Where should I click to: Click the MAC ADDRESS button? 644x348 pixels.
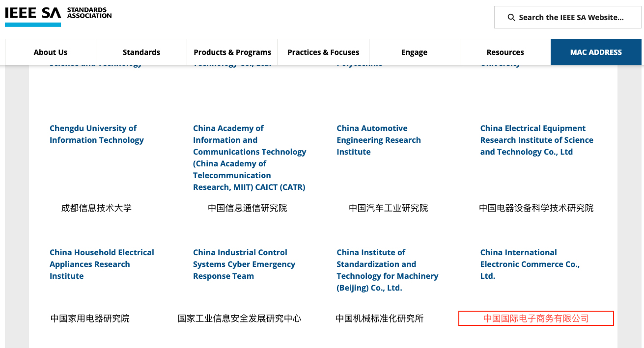pyautogui.click(x=596, y=52)
